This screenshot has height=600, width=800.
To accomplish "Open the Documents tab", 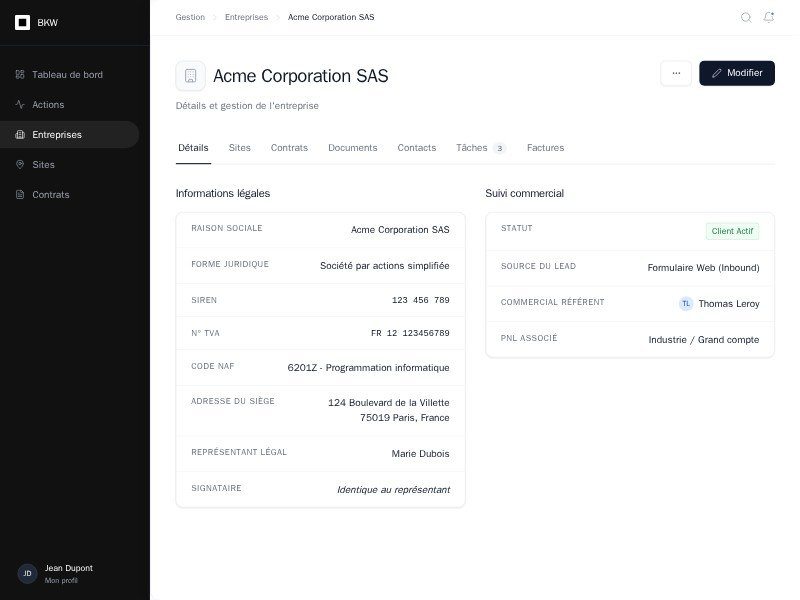I will tap(352, 148).
